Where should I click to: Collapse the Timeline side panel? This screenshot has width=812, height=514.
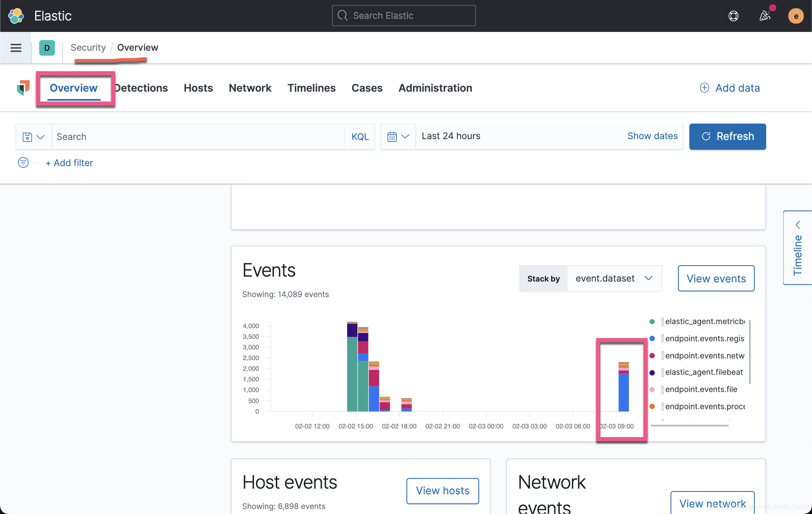tap(799, 224)
